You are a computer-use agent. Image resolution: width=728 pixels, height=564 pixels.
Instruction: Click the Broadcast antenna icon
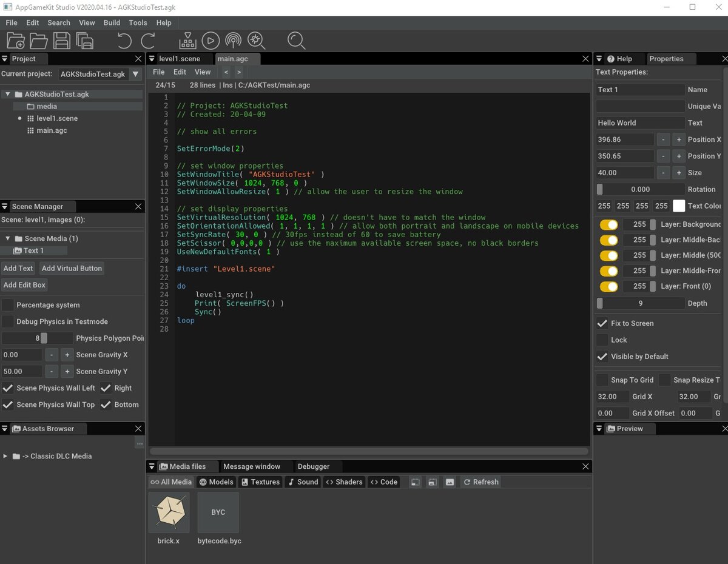pyautogui.click(x=233, y=41)
